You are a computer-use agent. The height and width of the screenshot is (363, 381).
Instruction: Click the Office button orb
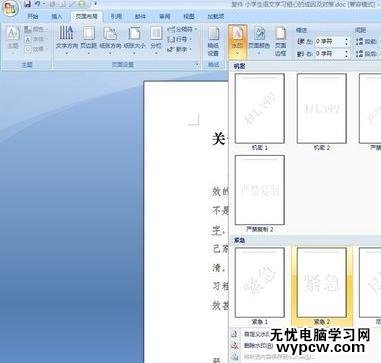click(x=9, y=8)
